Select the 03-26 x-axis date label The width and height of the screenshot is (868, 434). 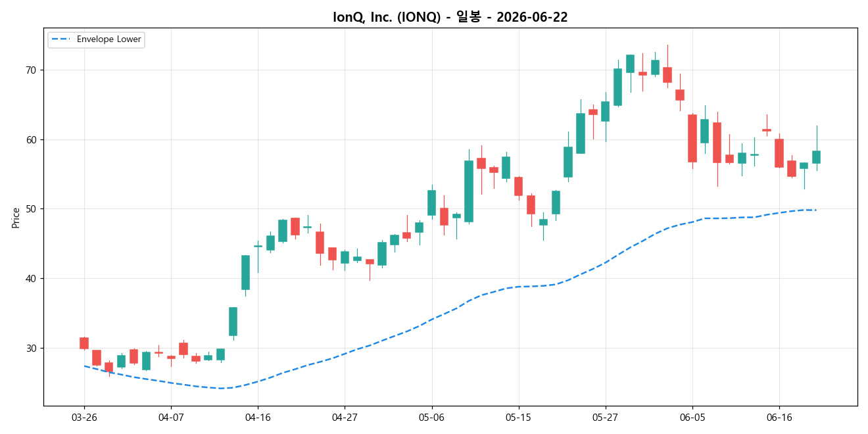[x=84, y=418]
